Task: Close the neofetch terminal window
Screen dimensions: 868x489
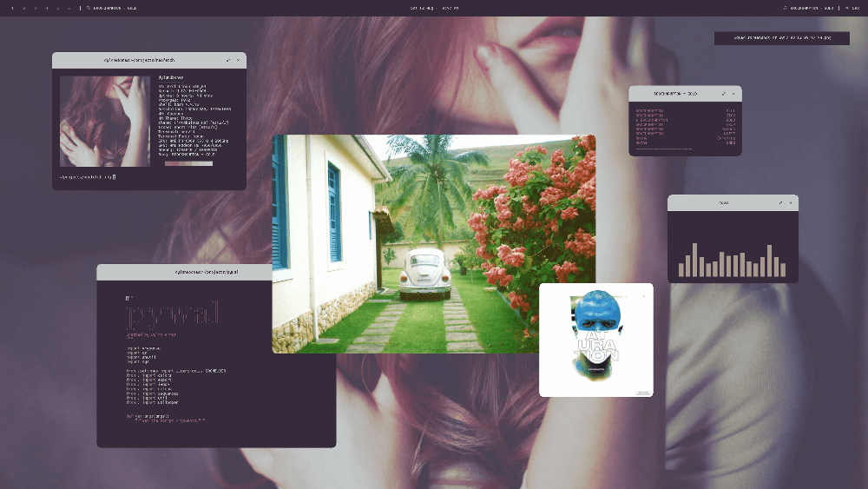Action: coord(238,60)
